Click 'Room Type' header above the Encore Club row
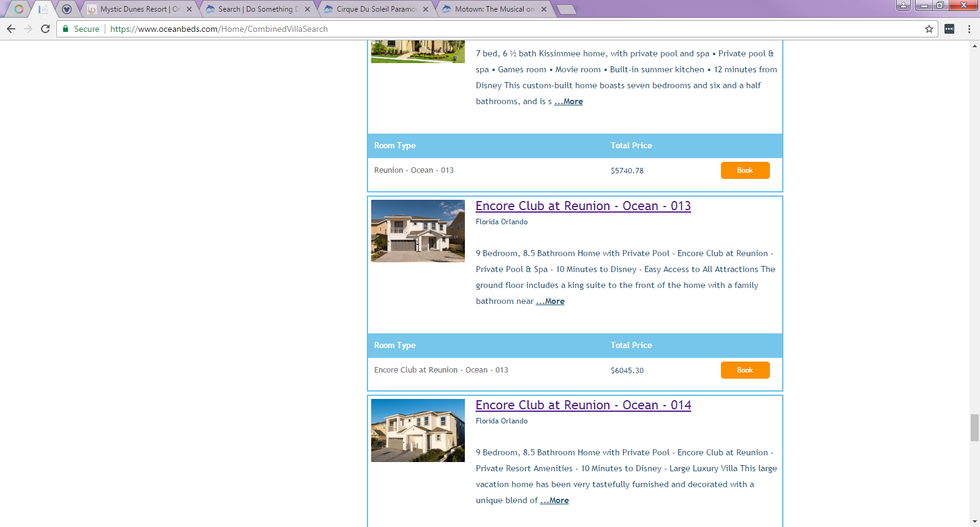Screen dimensions: 980x527 pyautogui.click(x=395, y=346)
